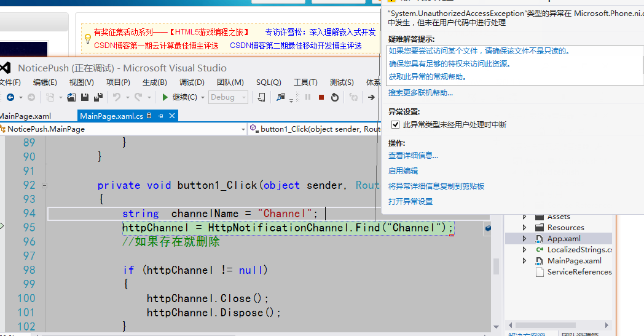The width and height of the screenshot is (644, 336).
Task: Collapse the button1_Click method outline at line 92
Action: pos(44,185)
